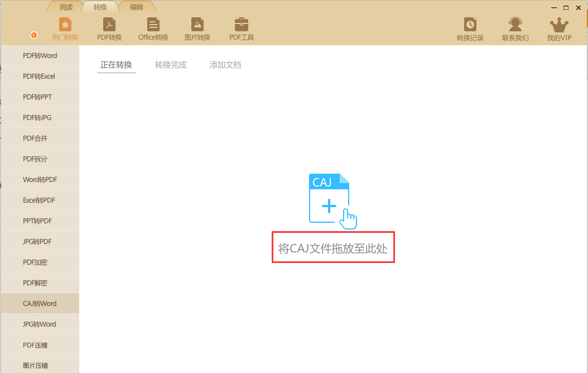Choose PDF转Excel in sidebar

tap(40, 76)
